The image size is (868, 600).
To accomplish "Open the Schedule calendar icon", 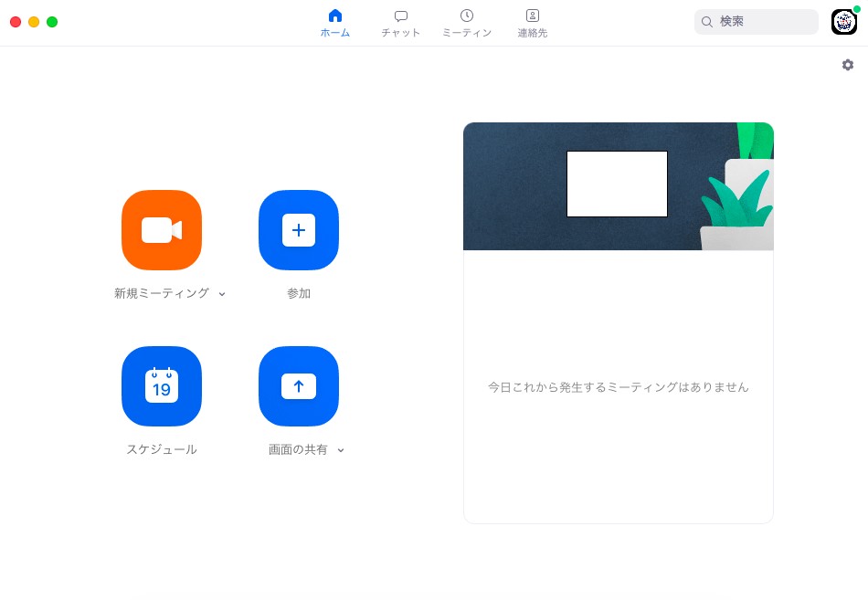I will click(x=162, y=386).
